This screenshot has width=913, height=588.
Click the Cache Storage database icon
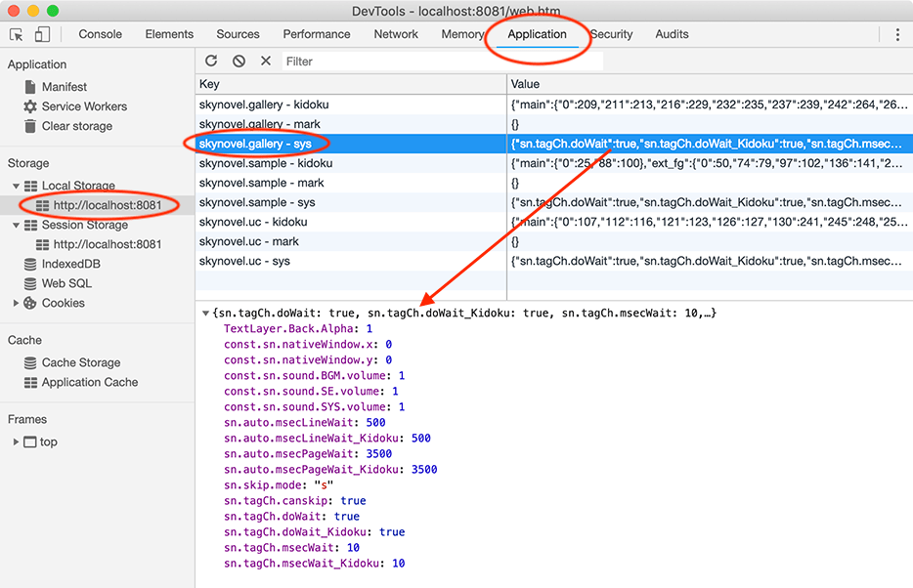30,363
